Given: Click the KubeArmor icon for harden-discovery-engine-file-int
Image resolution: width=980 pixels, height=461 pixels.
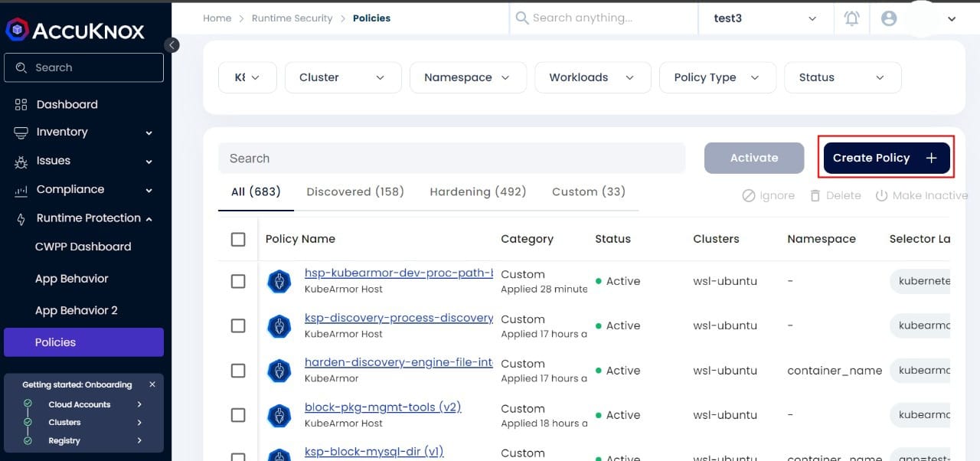Looking at the screenshot, I should coord(279,371).
